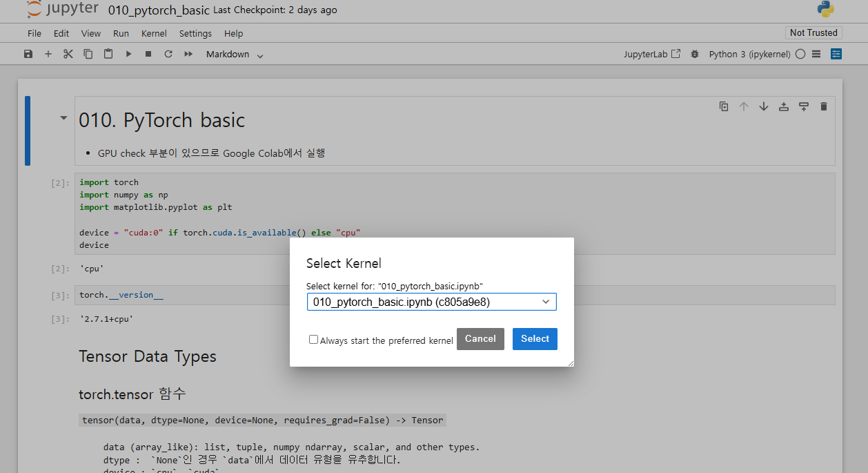
Task: Insert a cell above with the cell toolbar icon
Action: [x=784, y=106]
